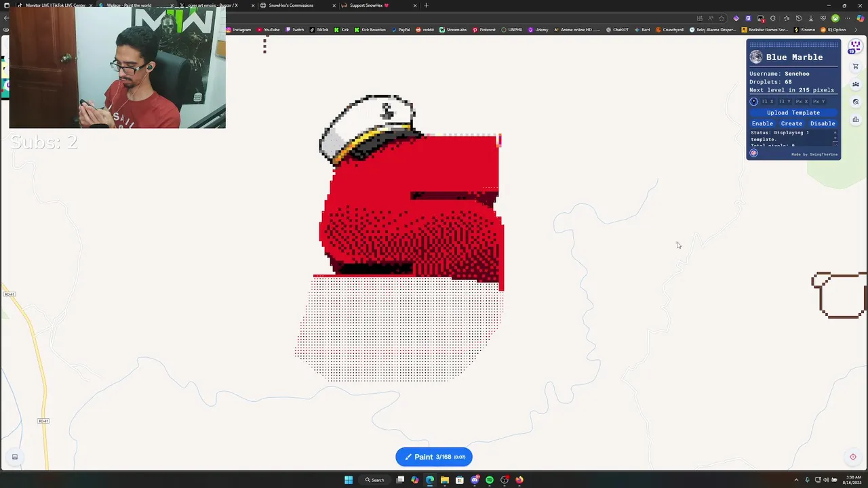This screenshot has height=488, width=868.
Task: Open the TikTok bookmark
Action: pos(319,30)
